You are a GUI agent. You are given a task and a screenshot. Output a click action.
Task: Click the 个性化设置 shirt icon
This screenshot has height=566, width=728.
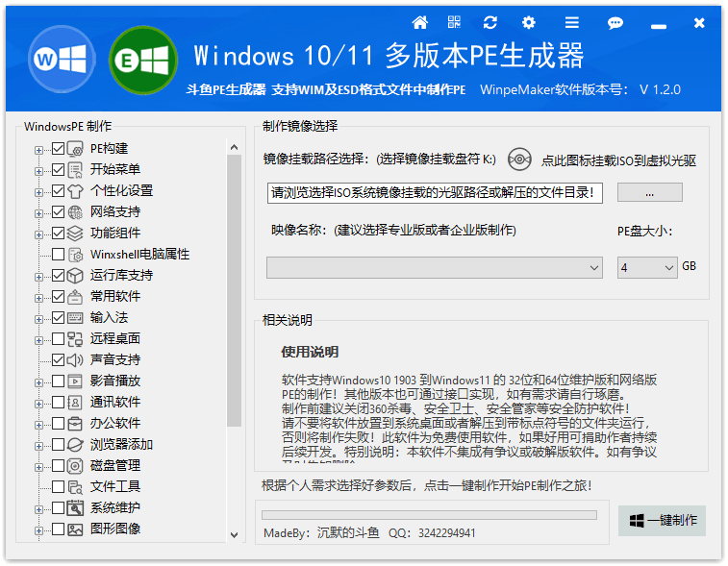75,191
